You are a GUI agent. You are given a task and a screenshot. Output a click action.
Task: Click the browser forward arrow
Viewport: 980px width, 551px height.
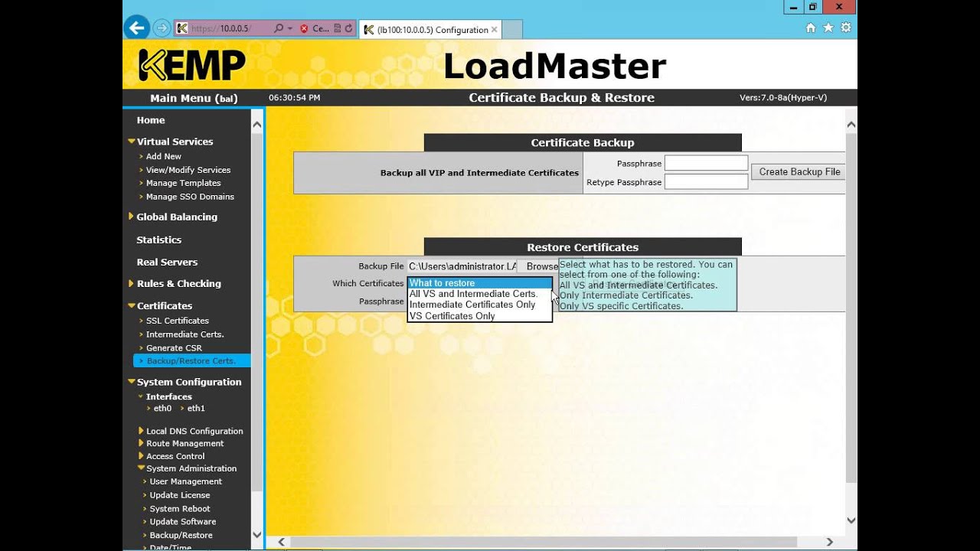162,28
